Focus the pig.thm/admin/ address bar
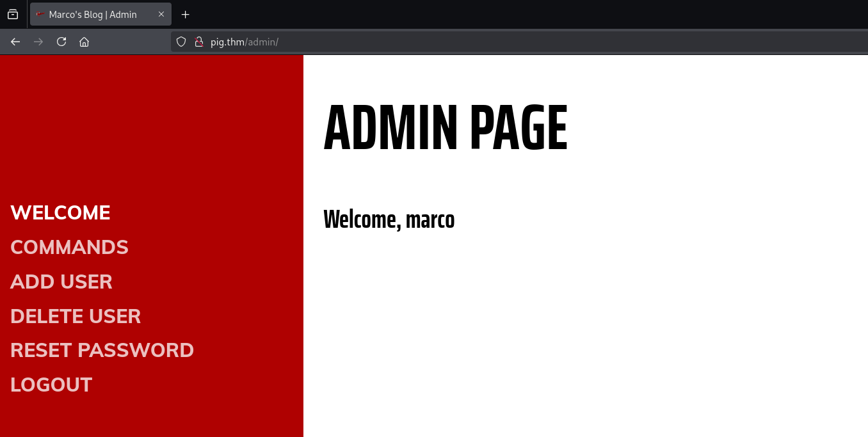This screenshot has height=437, width=868. point(448,42)
